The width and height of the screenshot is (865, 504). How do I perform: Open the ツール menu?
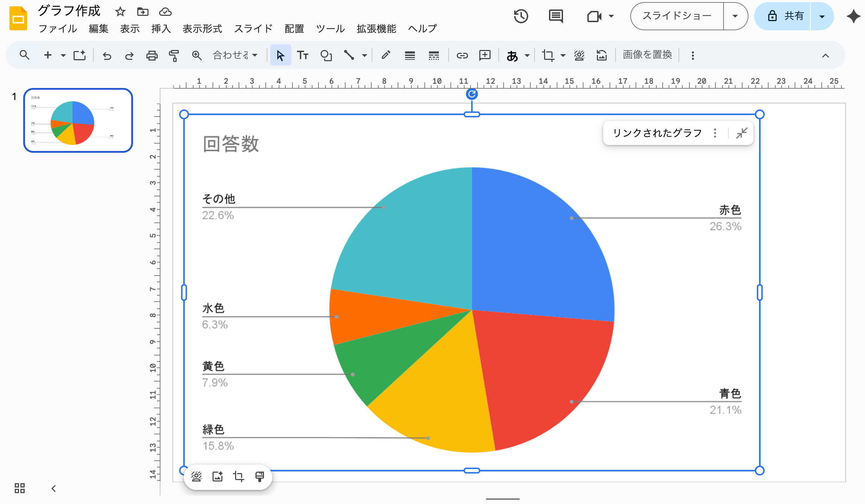[x=330, y=29]
